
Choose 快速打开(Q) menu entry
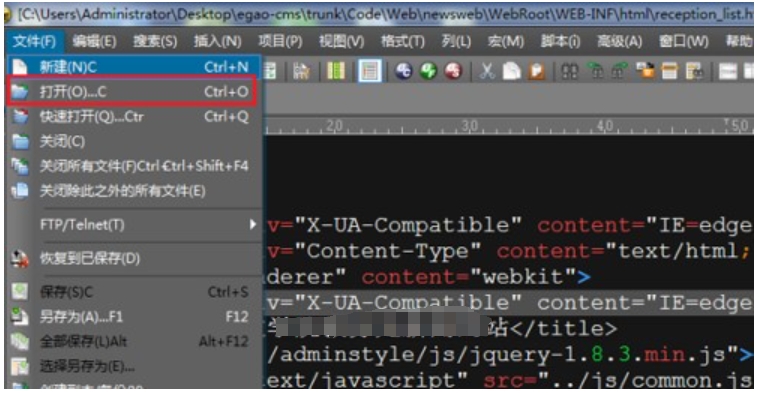[135, 117]
